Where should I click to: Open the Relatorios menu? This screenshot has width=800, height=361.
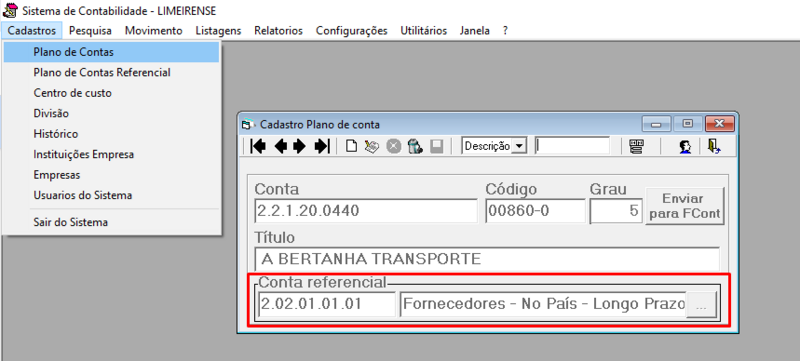(279, 31)
